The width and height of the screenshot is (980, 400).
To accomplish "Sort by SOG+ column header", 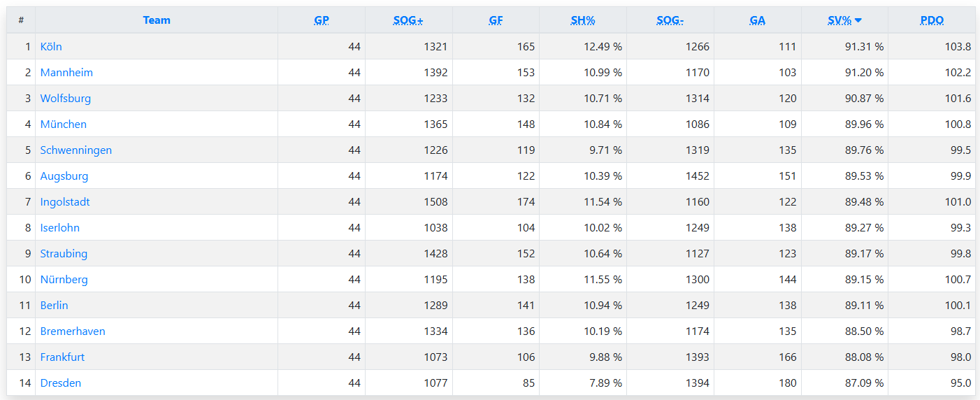I will 408,20.
